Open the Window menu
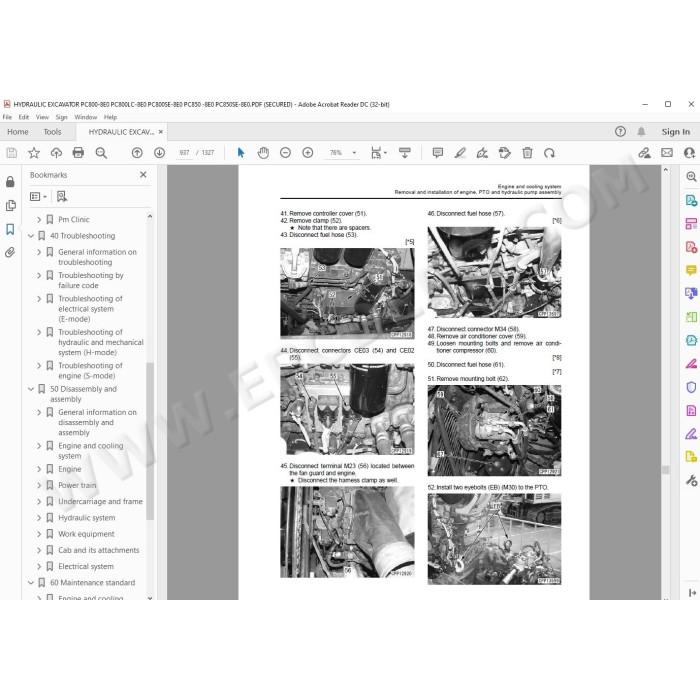Image resolution: width=700 pixels, height=700 pixels. click(86, 117)
